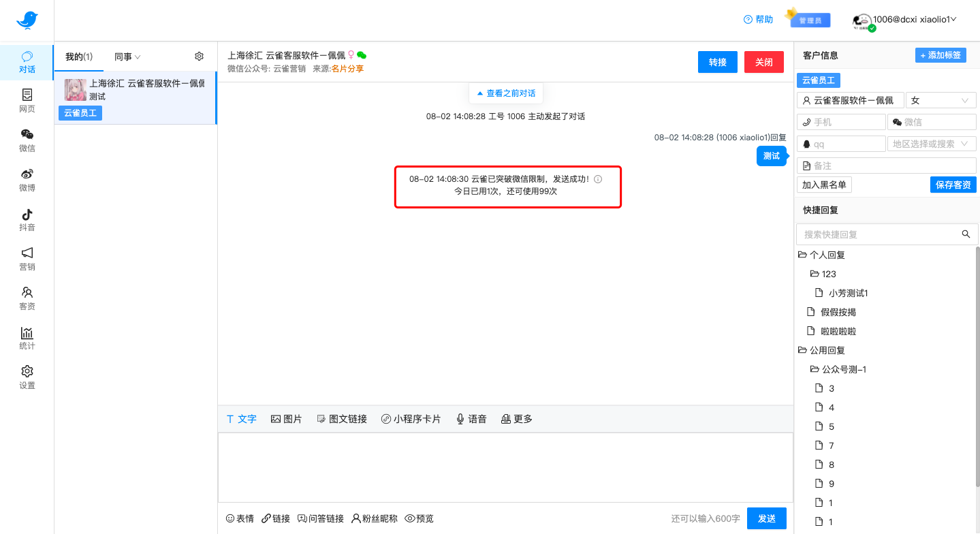The height and width of the screenshot is (534, 980).
Task: Open the 微博 channel in the sidebar
Action: tap(27, 179)
